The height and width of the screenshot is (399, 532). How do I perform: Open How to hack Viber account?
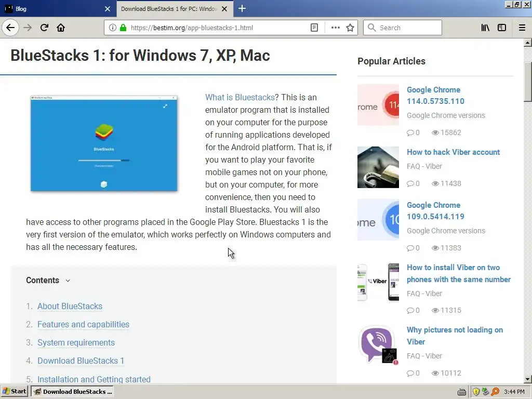pos(453,152)
